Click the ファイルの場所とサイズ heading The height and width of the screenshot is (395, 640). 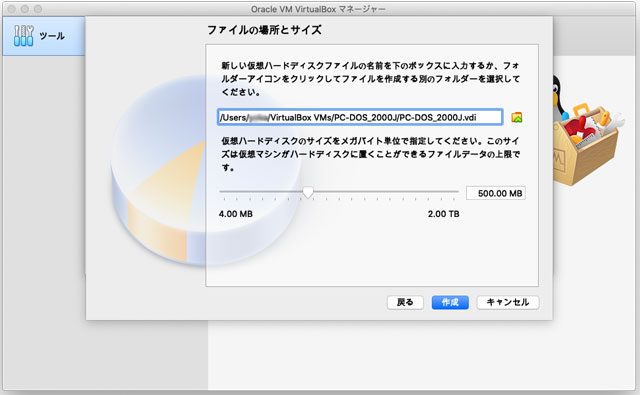tap(264, 30)
